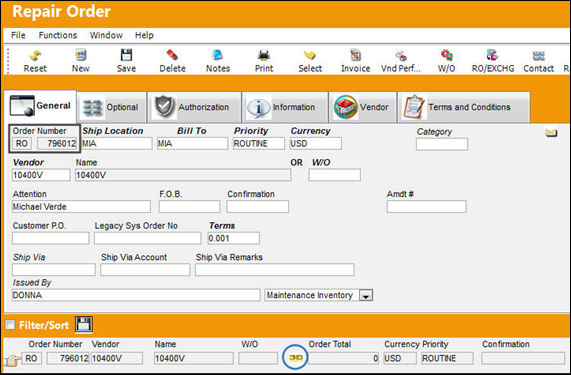Open the RO/EXCHG toolbar icon

[x=493, y=61]
